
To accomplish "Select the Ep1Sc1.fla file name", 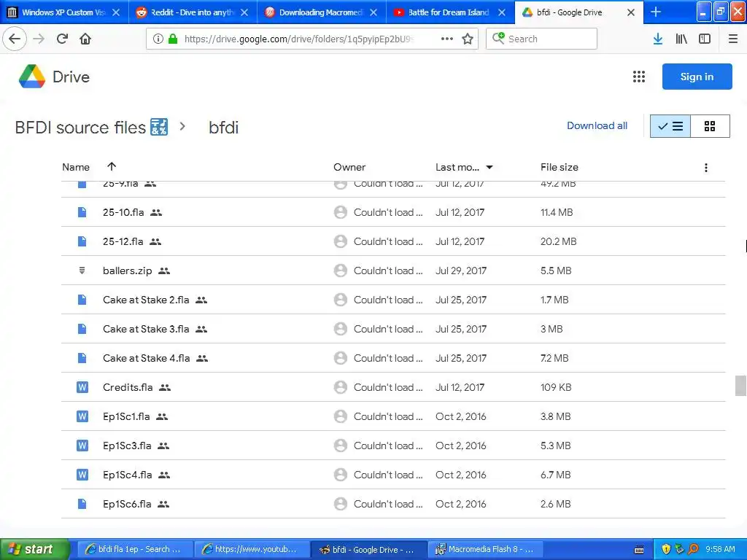I will (x=126, y=416).
